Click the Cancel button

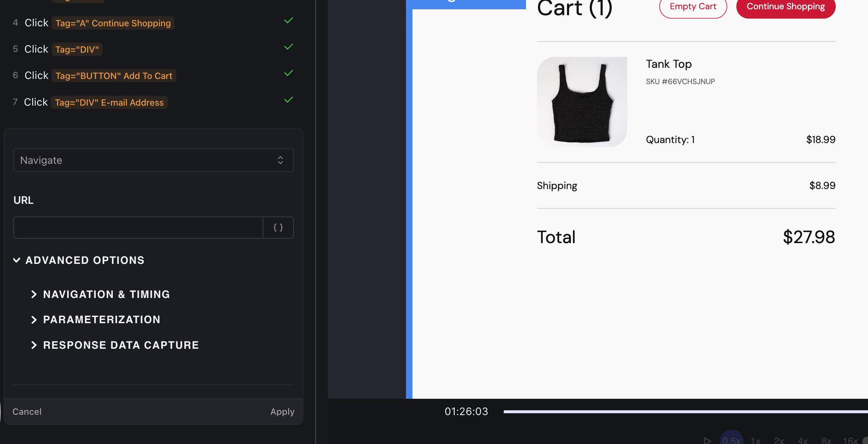pos(27,412)
